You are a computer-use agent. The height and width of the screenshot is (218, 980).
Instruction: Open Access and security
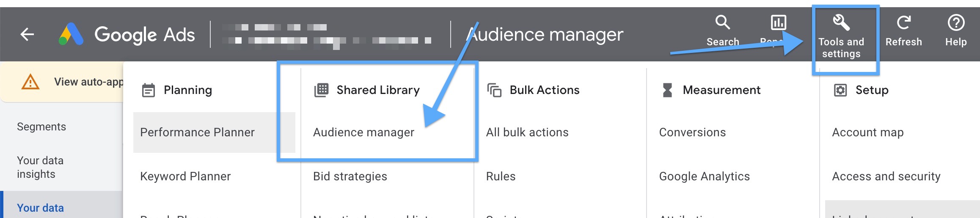point(886,176)
